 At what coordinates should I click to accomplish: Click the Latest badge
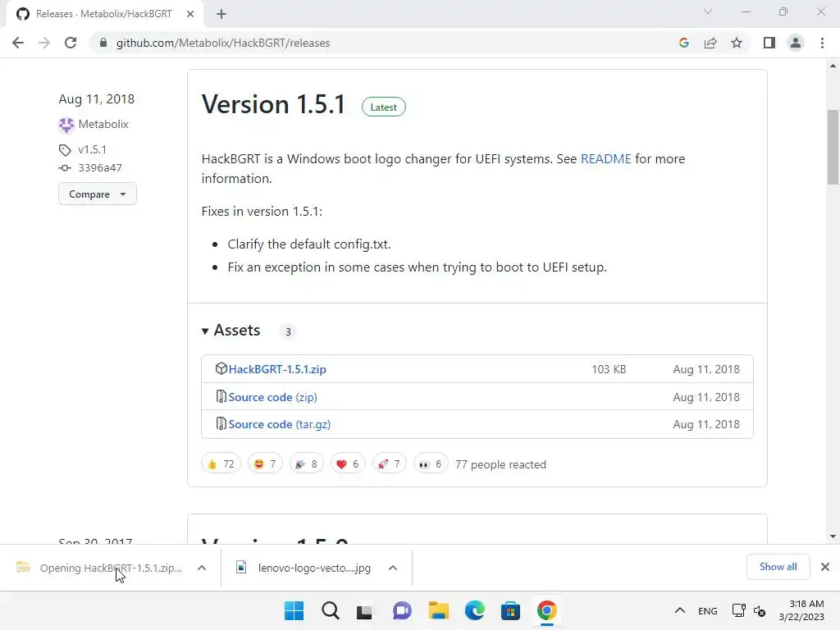[x=384, y=107]
